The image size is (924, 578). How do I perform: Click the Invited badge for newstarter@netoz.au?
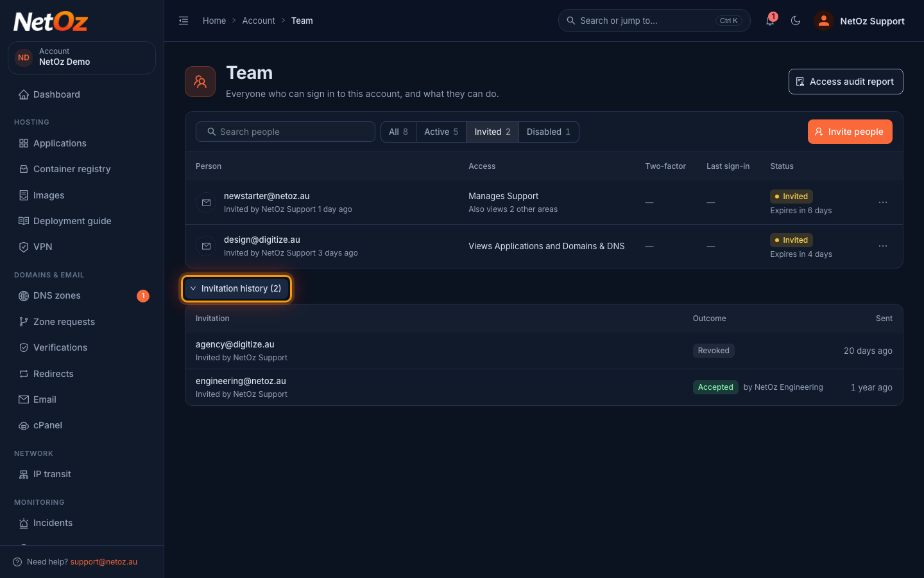point(791,197)
